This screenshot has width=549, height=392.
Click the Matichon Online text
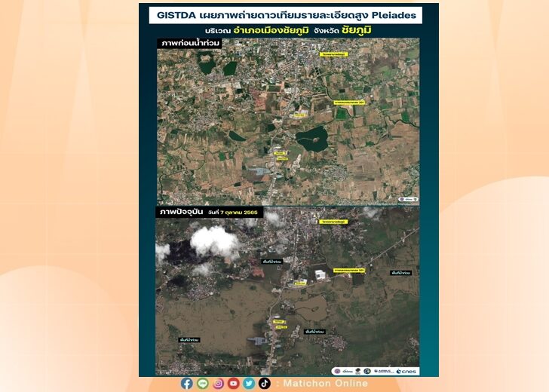pyautogui.click(x=325, y=383)
